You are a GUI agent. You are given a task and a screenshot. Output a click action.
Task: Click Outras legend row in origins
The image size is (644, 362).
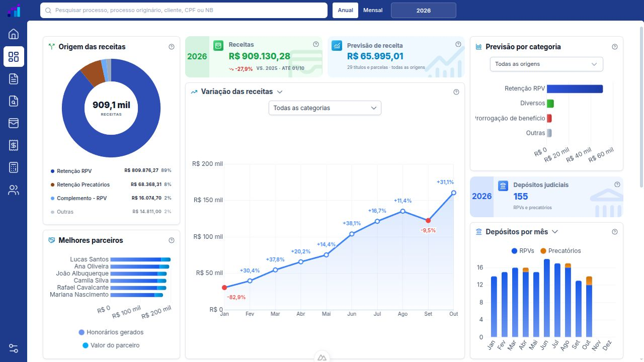111,212
